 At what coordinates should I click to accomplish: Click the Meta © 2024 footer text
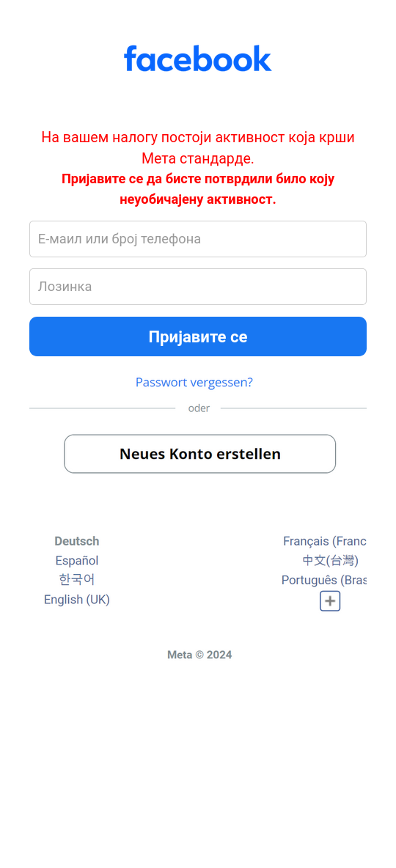pos(199,655)
